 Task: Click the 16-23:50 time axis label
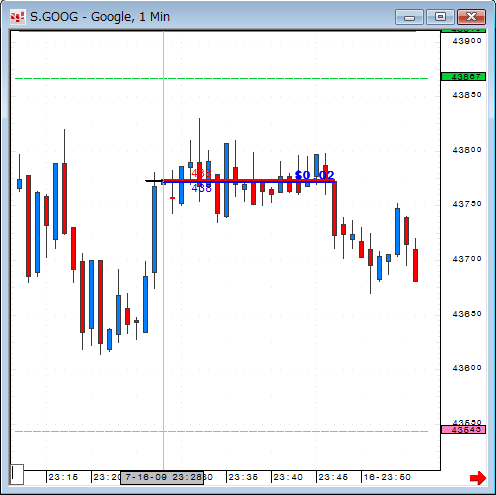387,477
